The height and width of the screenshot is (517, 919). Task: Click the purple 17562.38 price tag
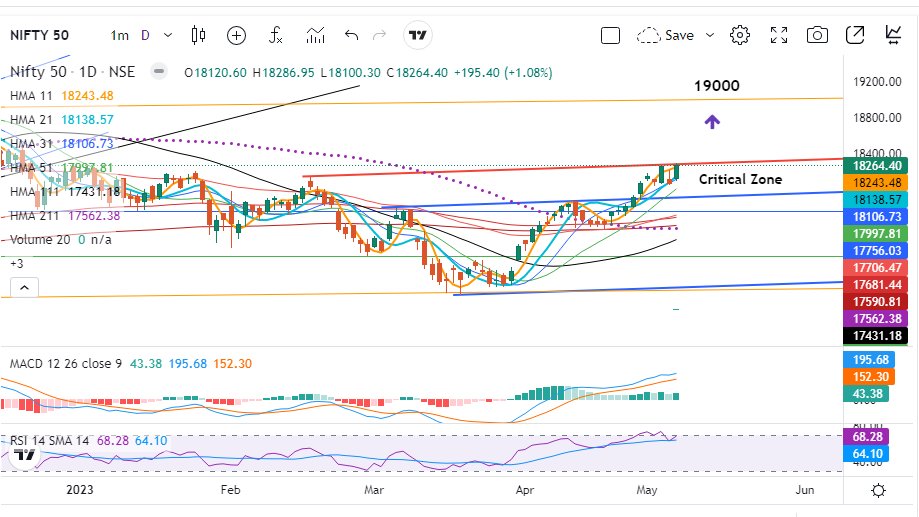(877, 319)
